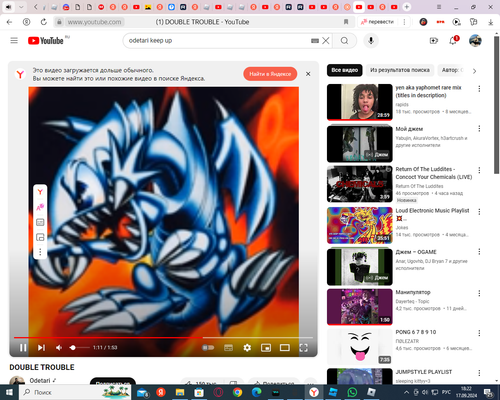This screenshot has width=500, height=400.
Task: Skip to the next video
Action: pyautogui.click(x=41, y=348)
